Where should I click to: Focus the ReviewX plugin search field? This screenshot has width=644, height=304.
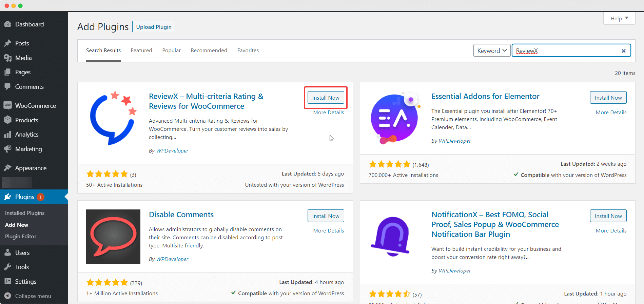pyautogui.click(x=571, y=50)
